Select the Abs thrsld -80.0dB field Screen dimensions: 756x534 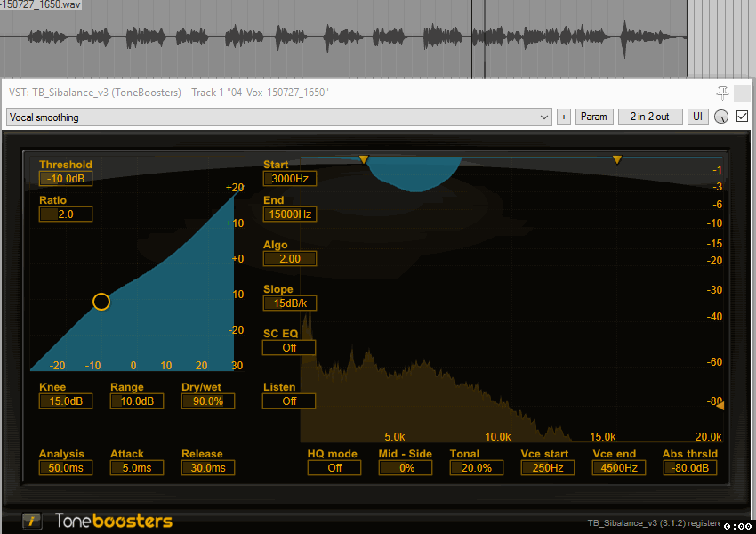click(690, 468)
